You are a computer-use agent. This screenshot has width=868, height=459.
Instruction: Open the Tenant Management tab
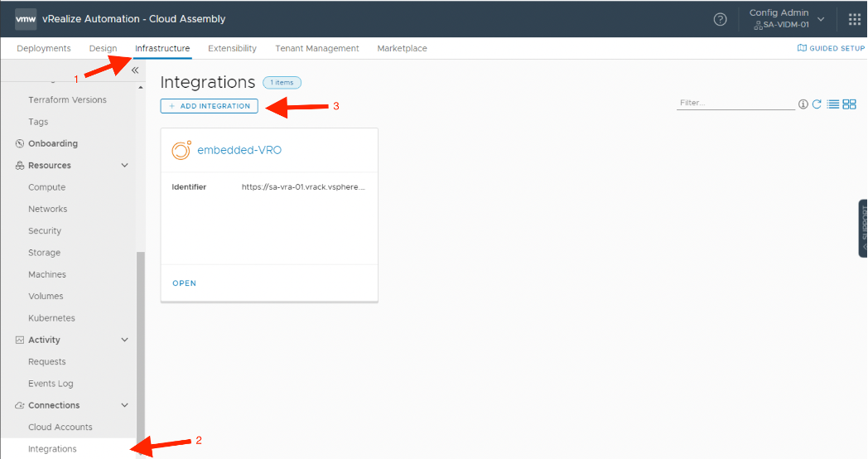click(317, 48)
